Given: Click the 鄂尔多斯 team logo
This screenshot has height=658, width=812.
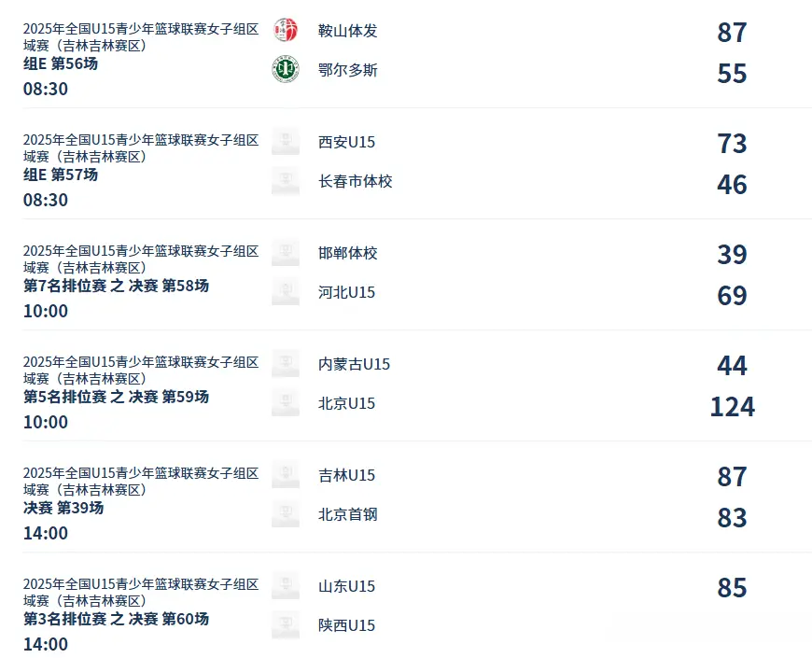Looking at the screenshot, I should [286, 70].
